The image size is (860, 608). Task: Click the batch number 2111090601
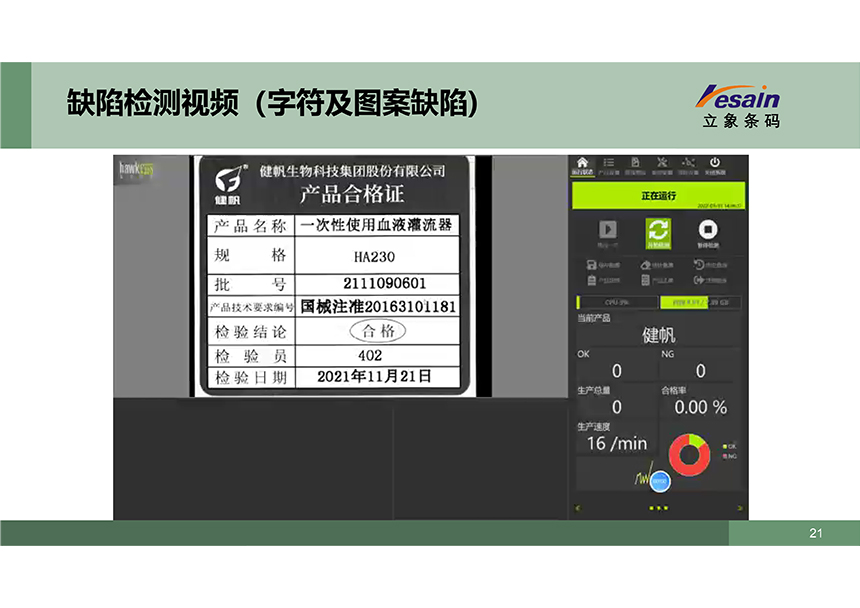point(384,283)
